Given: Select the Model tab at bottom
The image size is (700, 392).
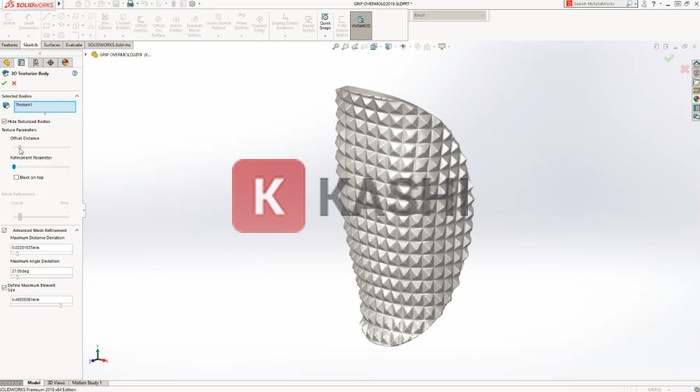Looking at the screenshot, I should click(33, 383).
